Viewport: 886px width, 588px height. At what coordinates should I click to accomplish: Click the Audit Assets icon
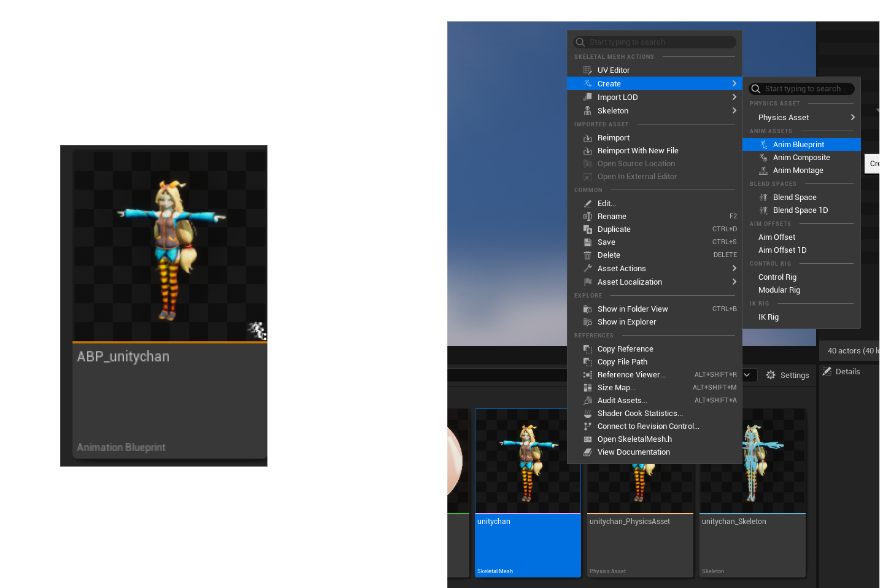coord(587,400)
